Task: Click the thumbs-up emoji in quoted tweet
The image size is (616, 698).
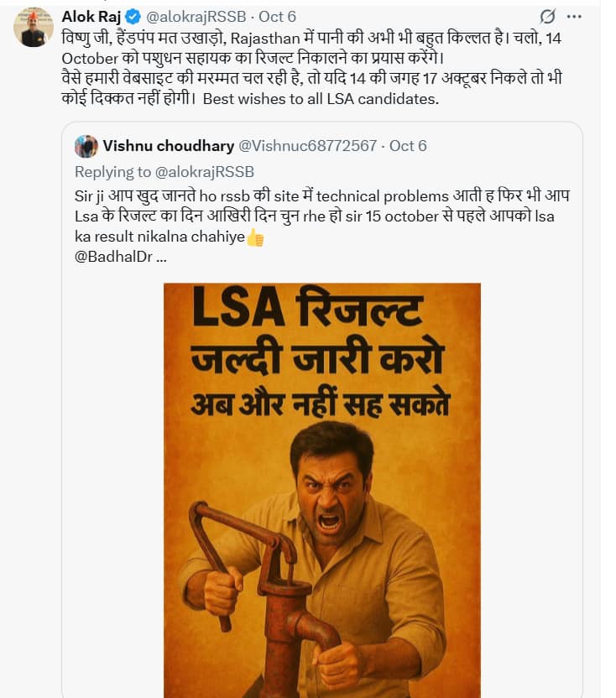Action: pyautogui.click(x=255, y=237)
